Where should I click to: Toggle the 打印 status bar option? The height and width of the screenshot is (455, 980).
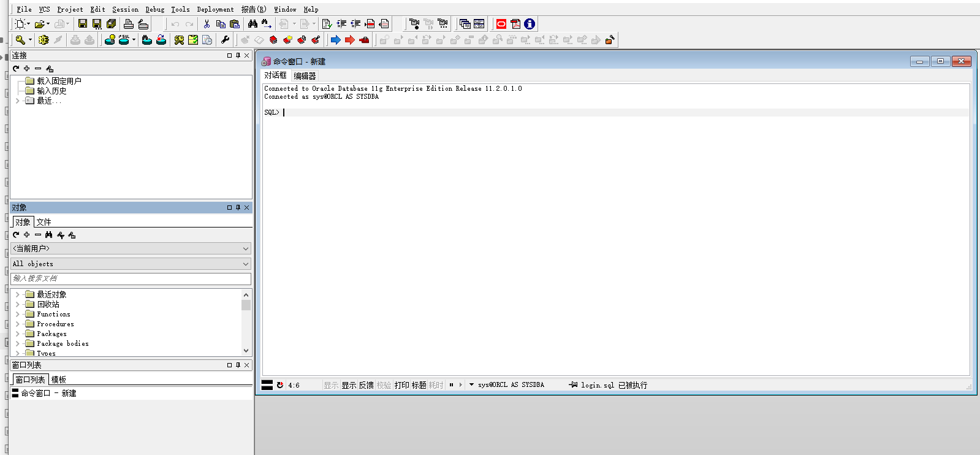(401, 385)
